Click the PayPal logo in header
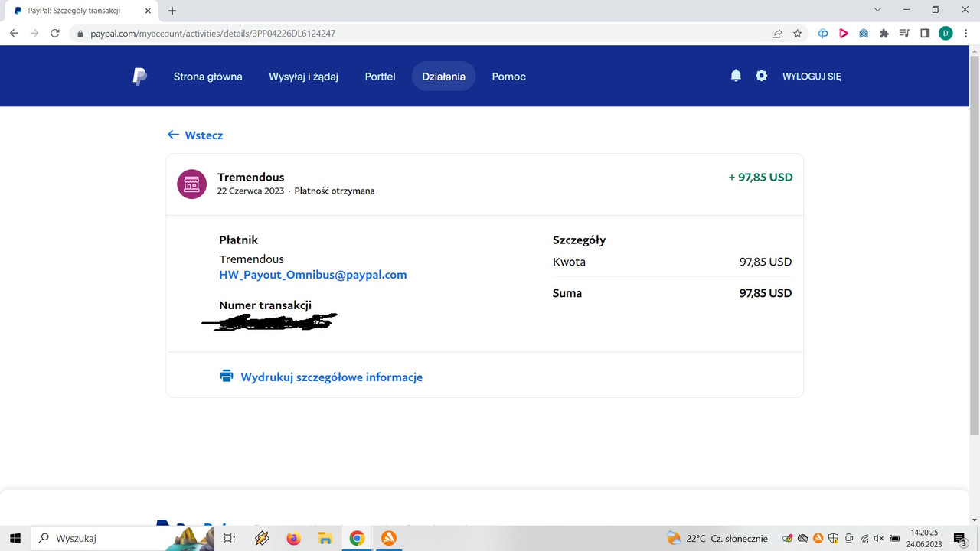The height and width of the screenshot is (551, 980). 140,77
